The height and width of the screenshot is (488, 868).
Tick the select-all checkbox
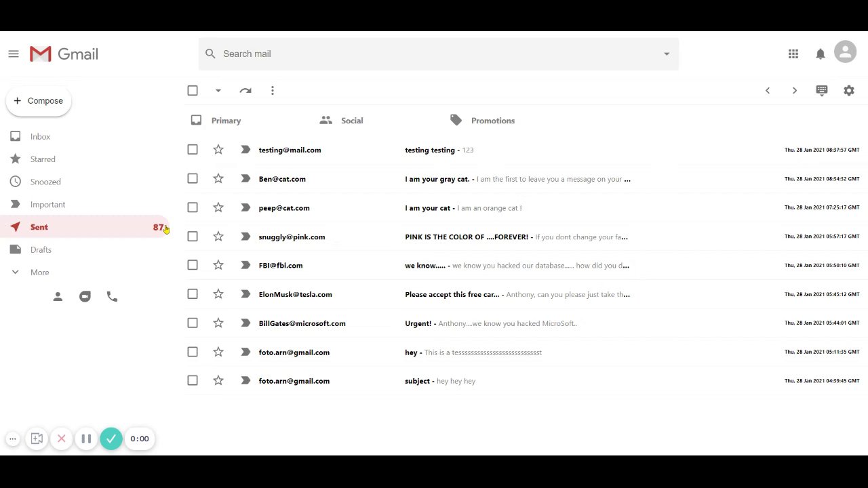(193, 91)
